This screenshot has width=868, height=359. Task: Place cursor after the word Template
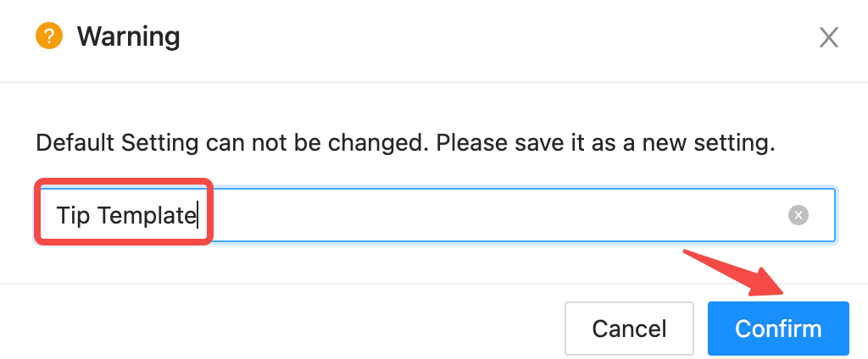[x=197, y=215]
